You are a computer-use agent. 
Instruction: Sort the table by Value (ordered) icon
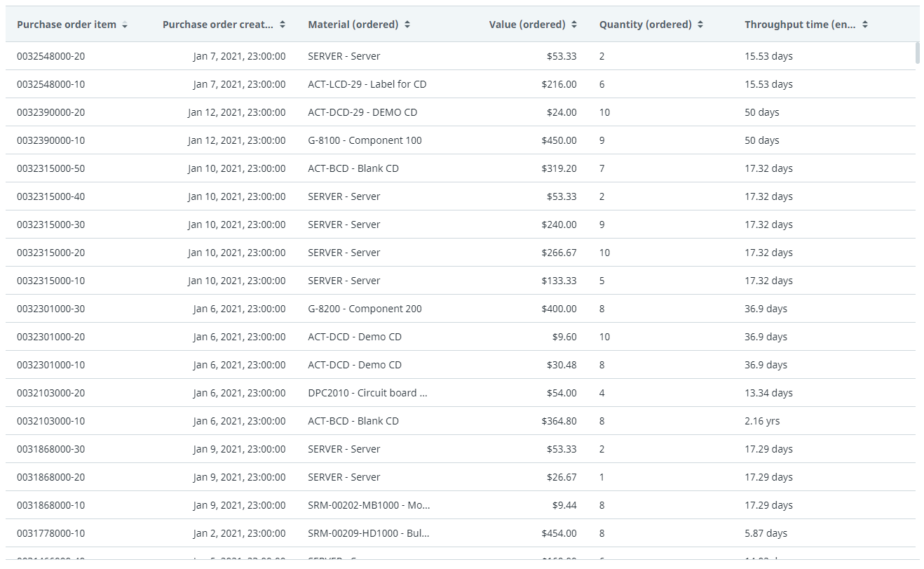point(574,25)
